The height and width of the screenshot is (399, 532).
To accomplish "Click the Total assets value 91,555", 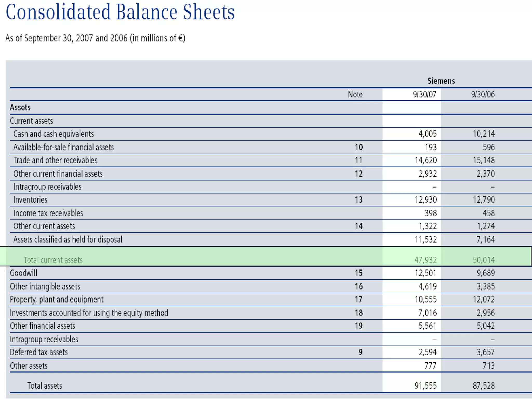I will pyautogui.click(x=425, y=386).
